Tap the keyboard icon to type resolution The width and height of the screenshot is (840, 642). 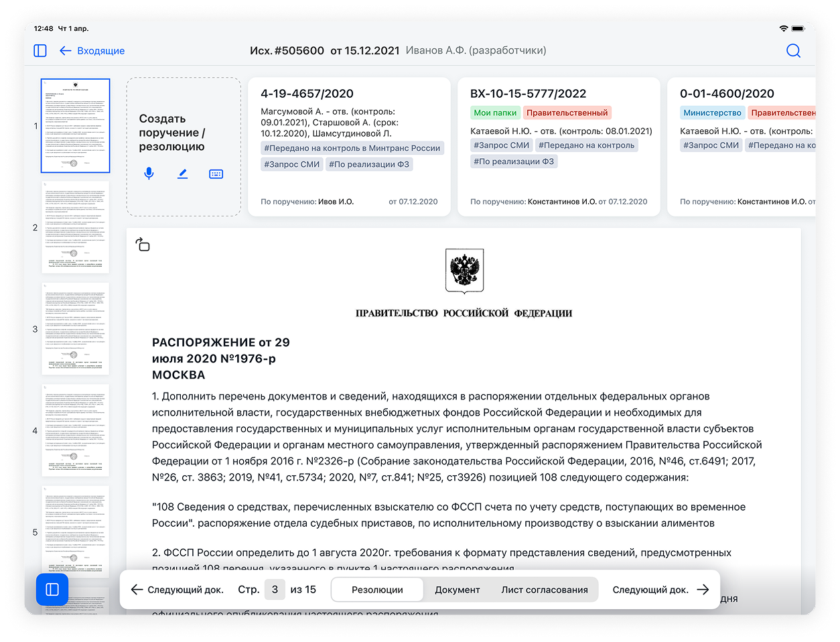pos(216,174)
